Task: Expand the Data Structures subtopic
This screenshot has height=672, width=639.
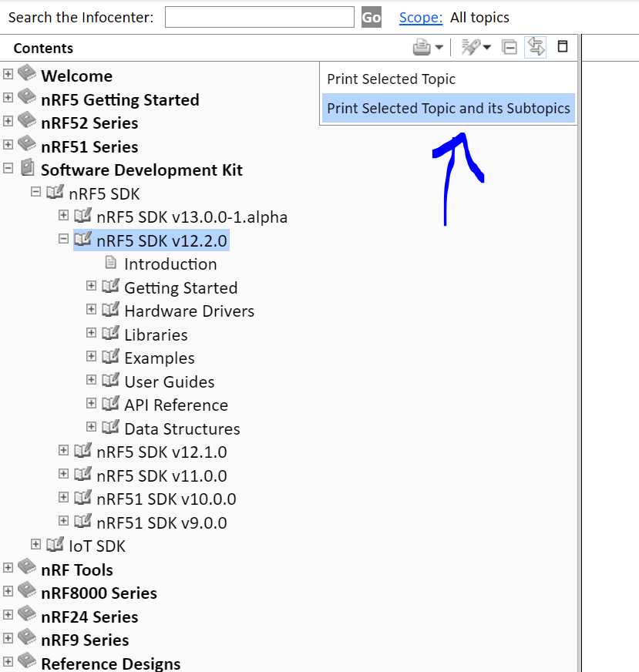Action: pyautogui.click(x=91, y=426)
